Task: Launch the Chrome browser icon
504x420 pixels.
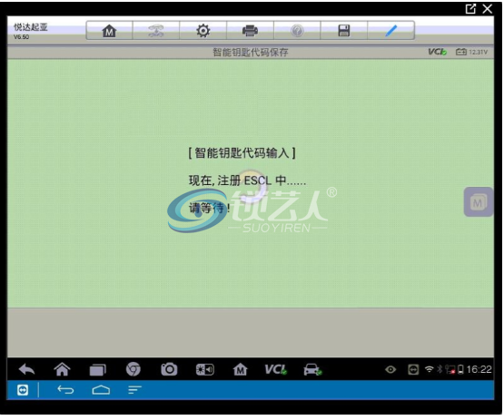Action: click(133, 369)
